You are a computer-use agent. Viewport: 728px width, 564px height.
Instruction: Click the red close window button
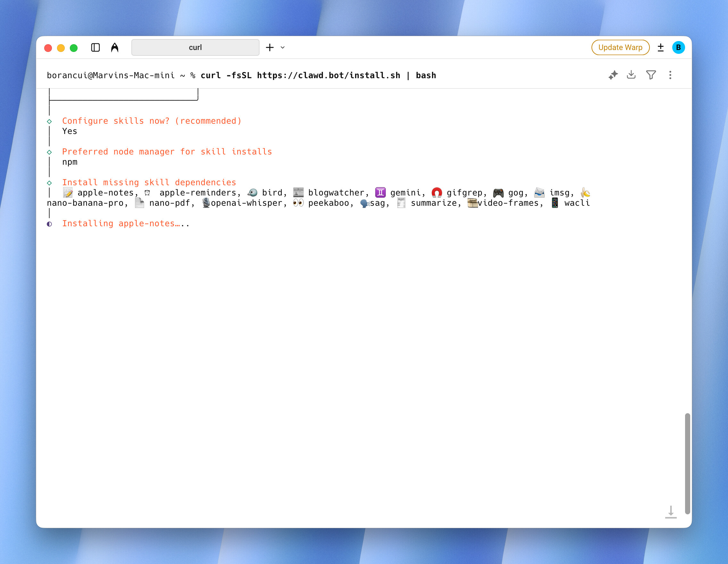48,48
